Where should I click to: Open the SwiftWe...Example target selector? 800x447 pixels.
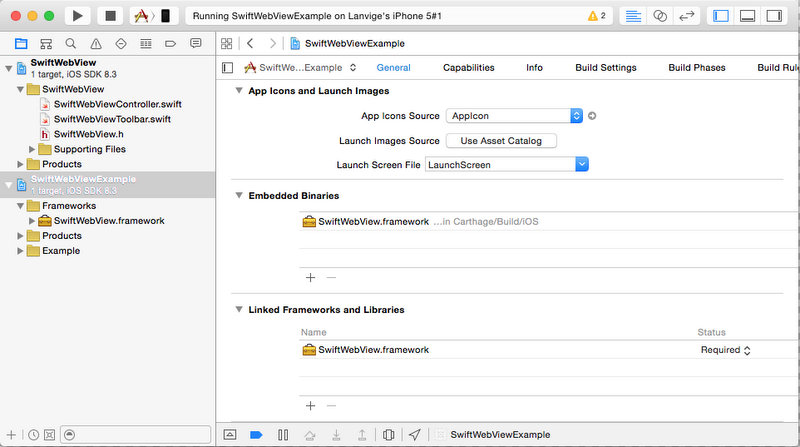point(300,67)
